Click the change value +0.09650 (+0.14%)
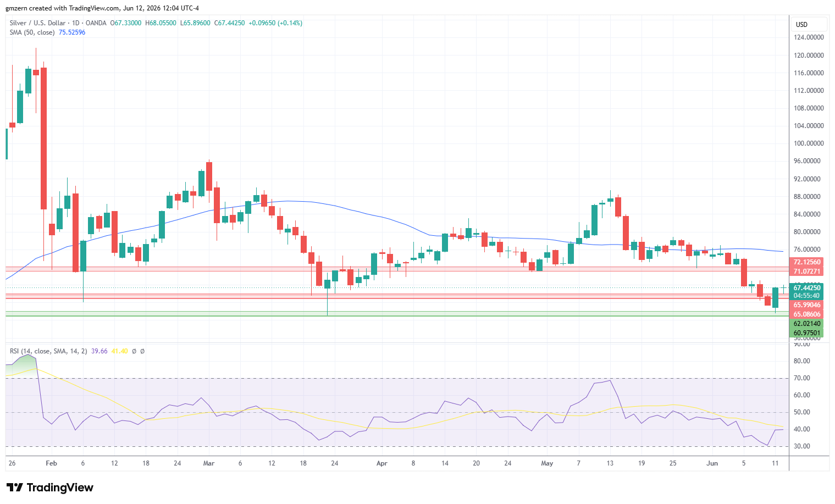This screenshot has width=835, height=504. (x=275, y=23)
